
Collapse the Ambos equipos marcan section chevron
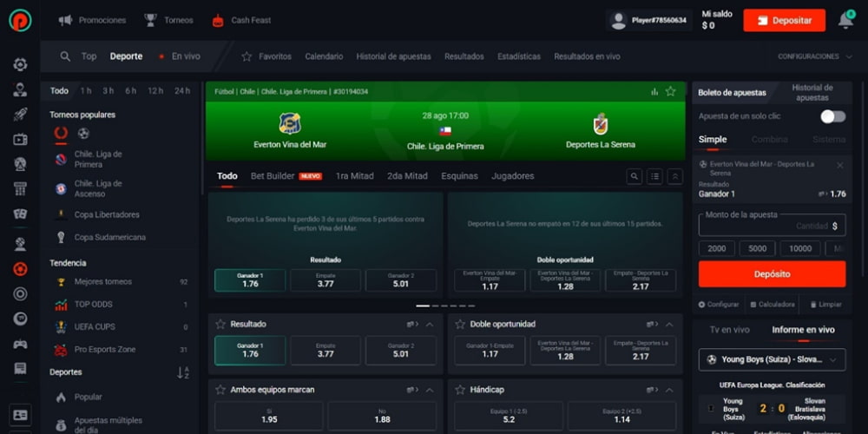[430, 390]
